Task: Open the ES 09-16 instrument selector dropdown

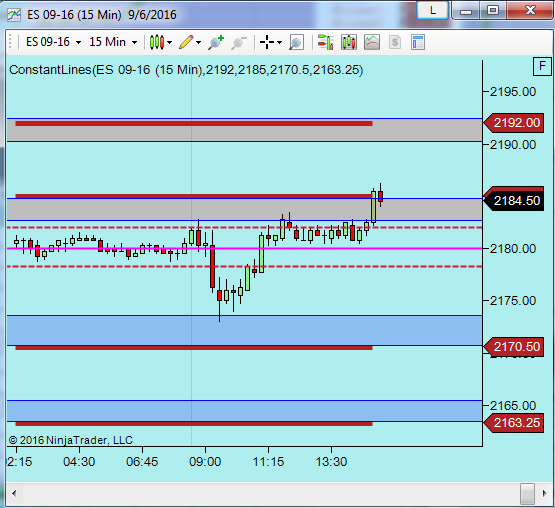Action: click(53, 42)
